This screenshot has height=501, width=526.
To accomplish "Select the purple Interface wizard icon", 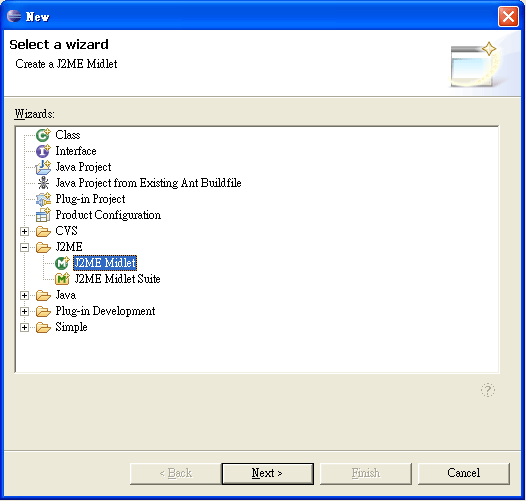I will click(x=43, y=151).
